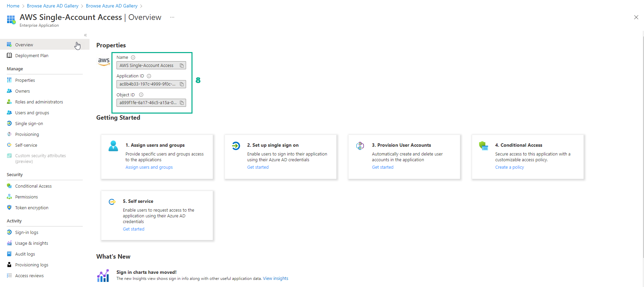Click the Assign users person icon

113,146
